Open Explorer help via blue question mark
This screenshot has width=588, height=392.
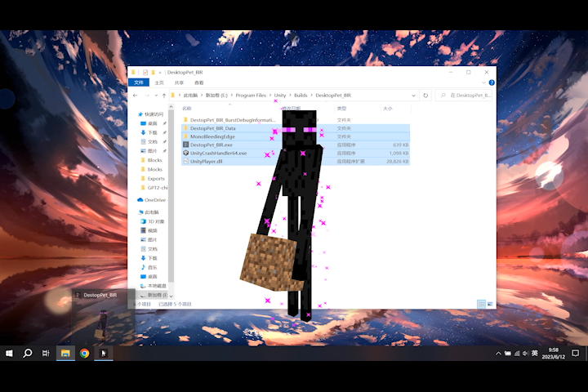pyautogui.click(x=492, y=82)
